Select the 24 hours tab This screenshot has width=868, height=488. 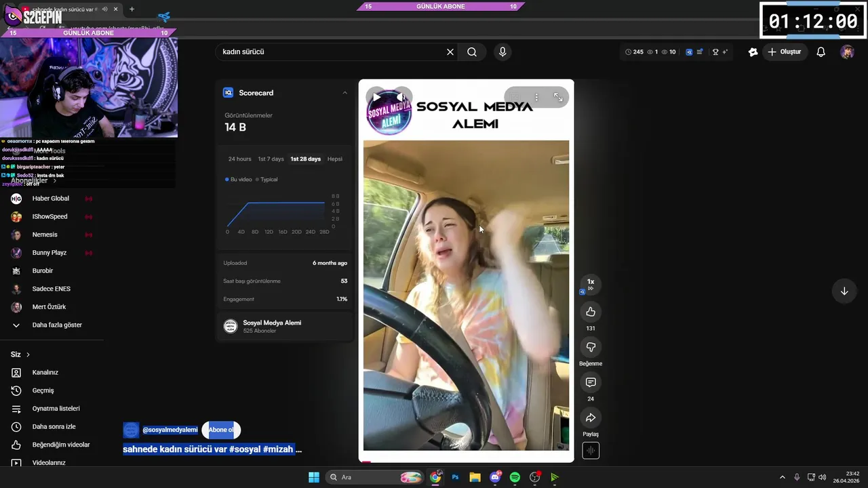coord(239,159)
